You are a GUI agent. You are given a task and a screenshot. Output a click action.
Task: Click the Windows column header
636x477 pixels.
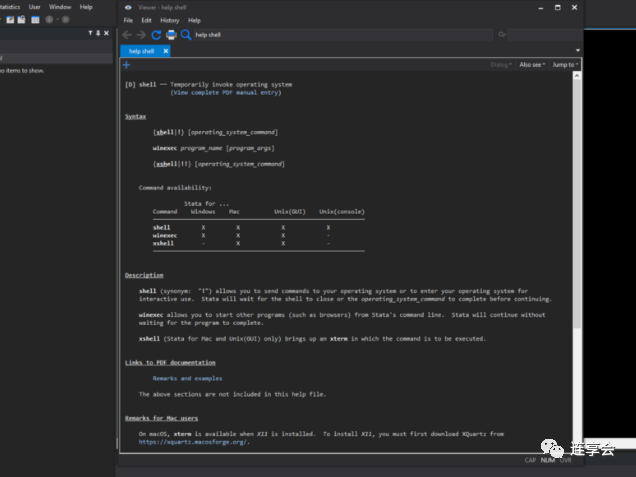[203, 212]
